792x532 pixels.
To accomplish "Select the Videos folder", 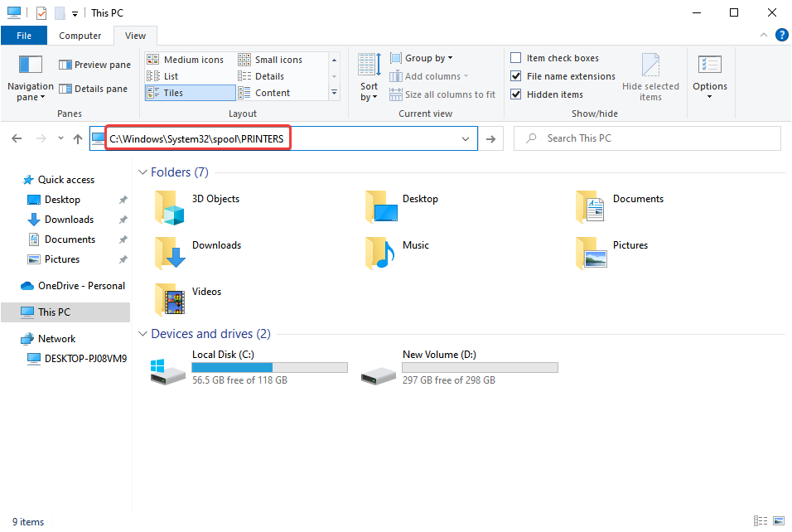I will click(x=188, y=300).
